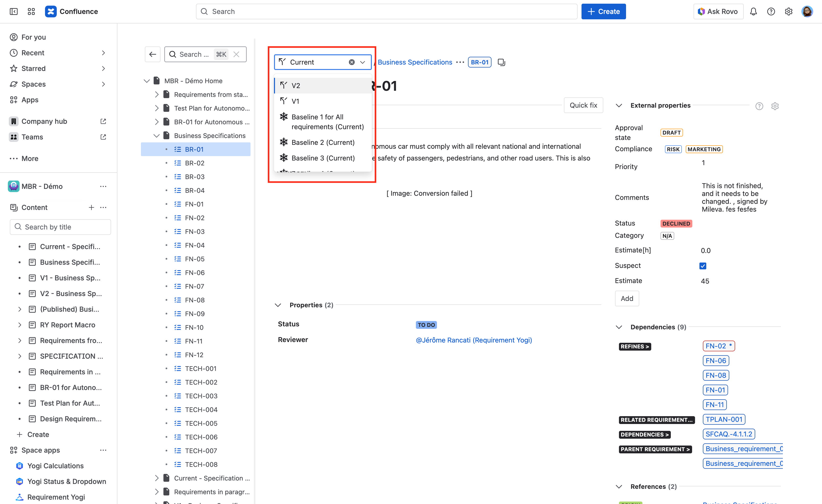The image size is (822, 504).
Task: Open the notifications bell
Action: point(753,12)
